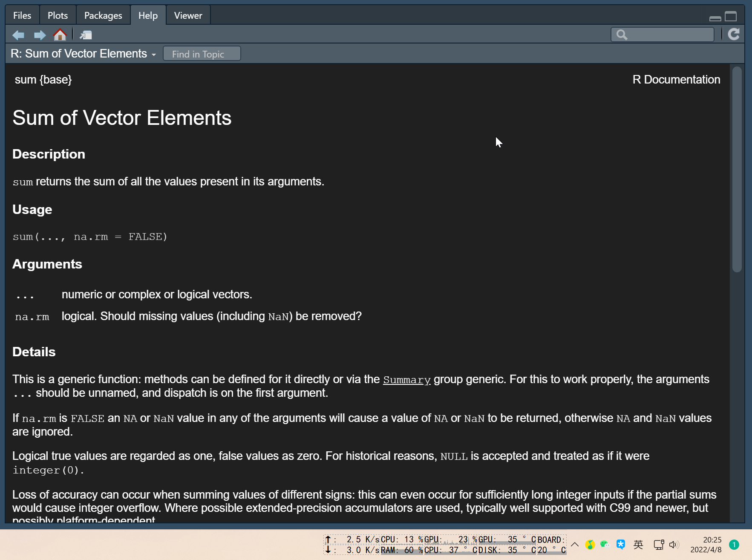Open the QQ Music tray icon
This screenshot has width=752, height=560.
[x=590, y=545]
